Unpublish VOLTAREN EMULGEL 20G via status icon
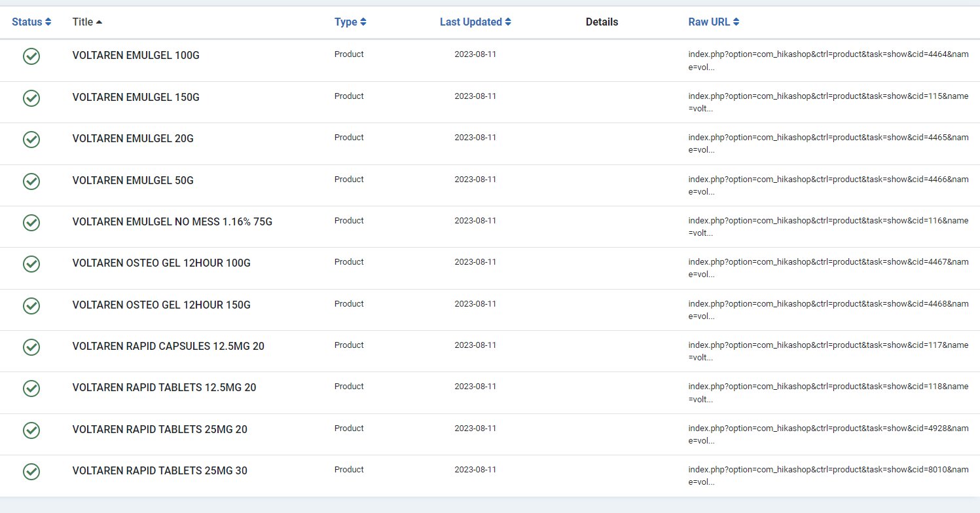 pyautogui.click(x=31, y=140)
